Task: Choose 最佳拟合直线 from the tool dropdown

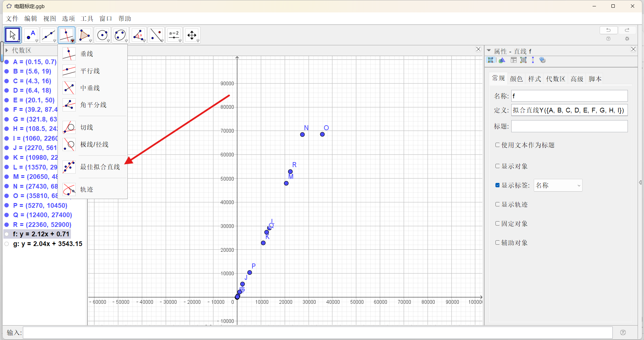Action: pos(93,167)
